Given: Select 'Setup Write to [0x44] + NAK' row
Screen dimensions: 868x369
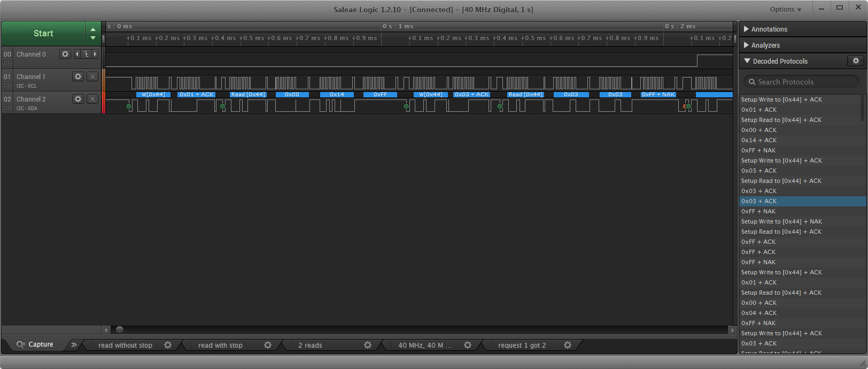Looking at the screenshot, I should point(802,221).
